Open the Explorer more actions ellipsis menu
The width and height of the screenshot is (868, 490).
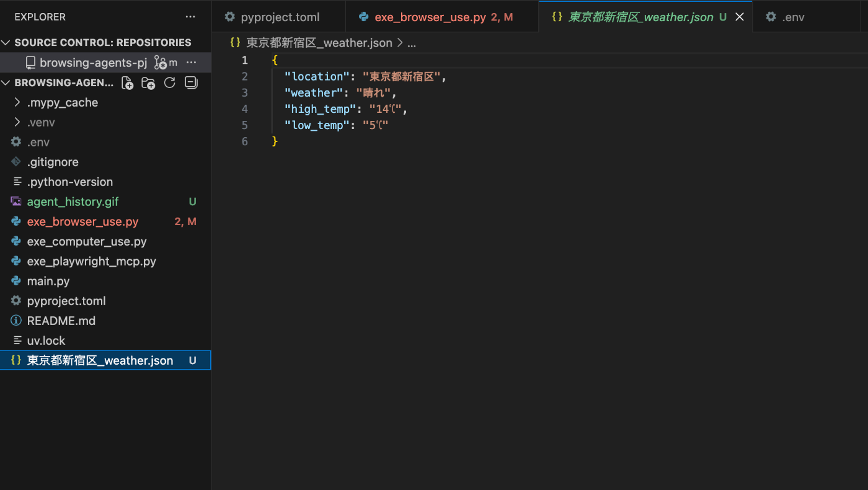tap(190, 17)
